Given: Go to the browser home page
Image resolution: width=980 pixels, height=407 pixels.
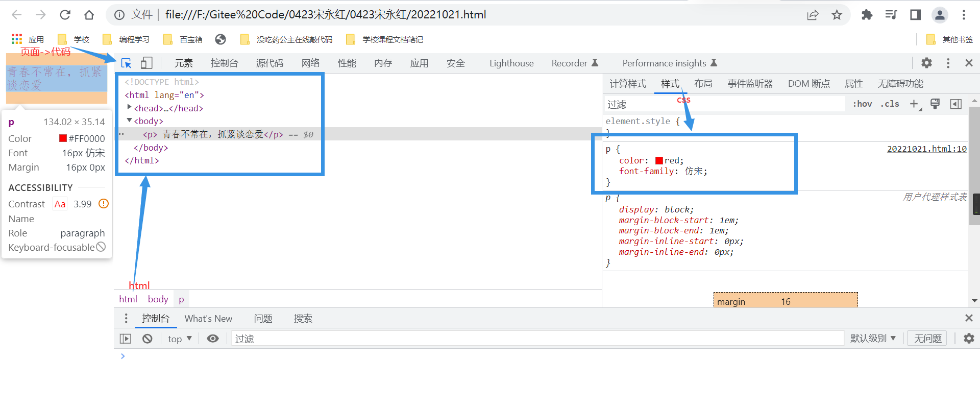Looking at the screenshot, I should pyautogui.click(x=89, y=15).
